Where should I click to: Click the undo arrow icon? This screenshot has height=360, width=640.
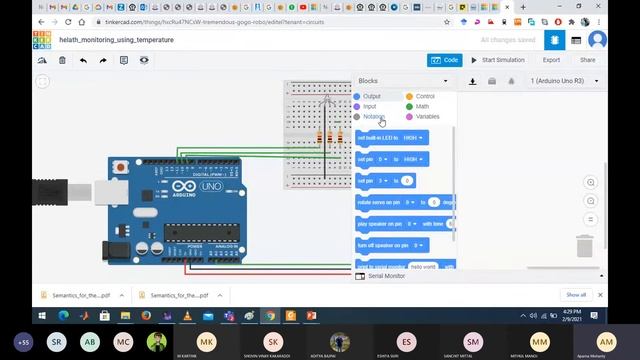coord(83,60)
